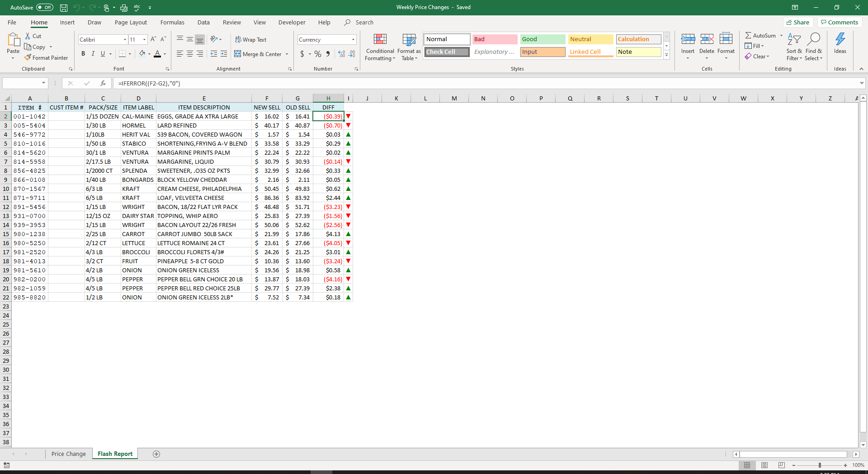Toggle Wrap Text
Viewport: 868px width, 474px height.
coord(250,39)
